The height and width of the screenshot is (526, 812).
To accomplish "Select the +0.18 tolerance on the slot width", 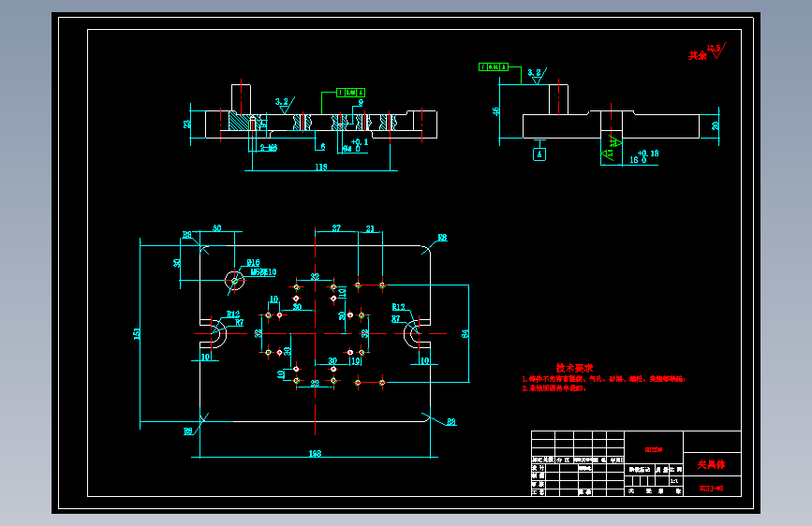I will click(x=648, y=153).
